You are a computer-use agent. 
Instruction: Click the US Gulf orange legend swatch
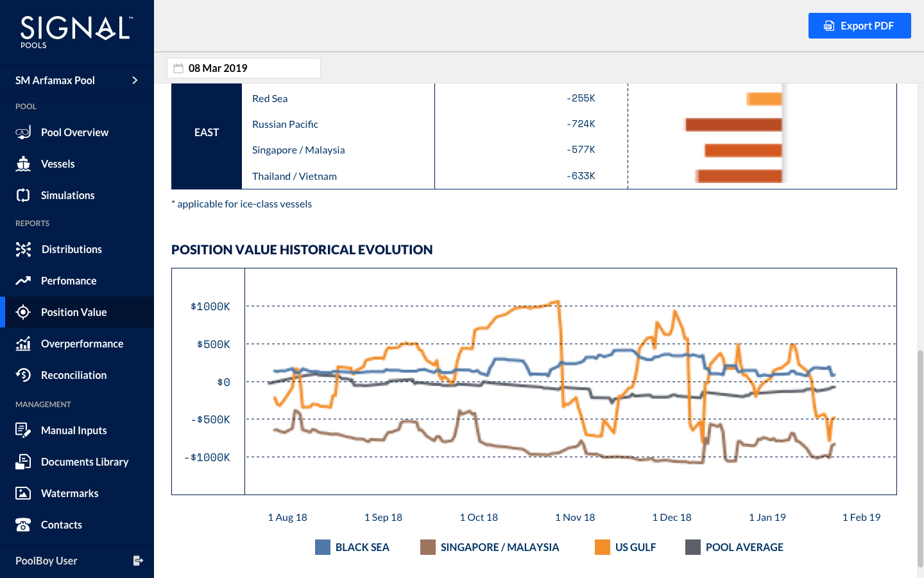point(603,547)
